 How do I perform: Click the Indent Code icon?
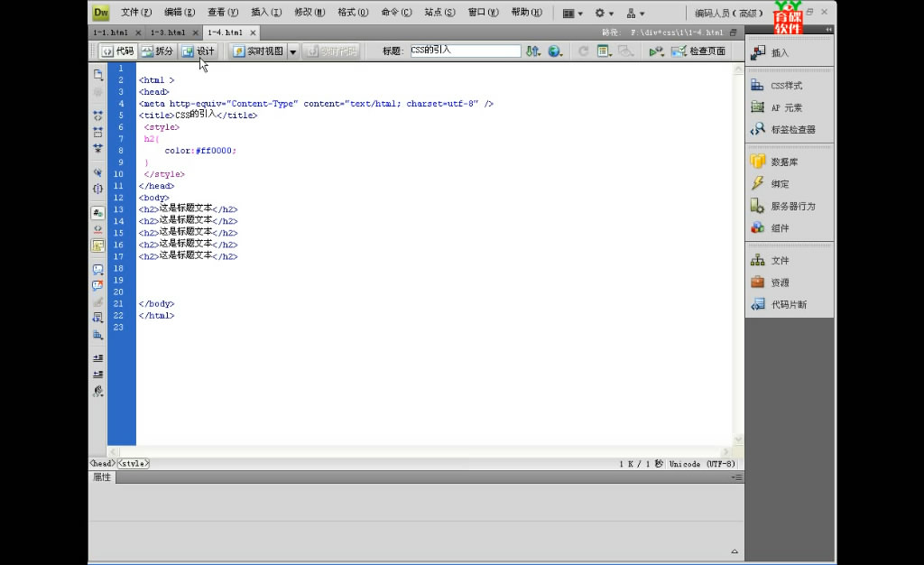coord(97,358)
